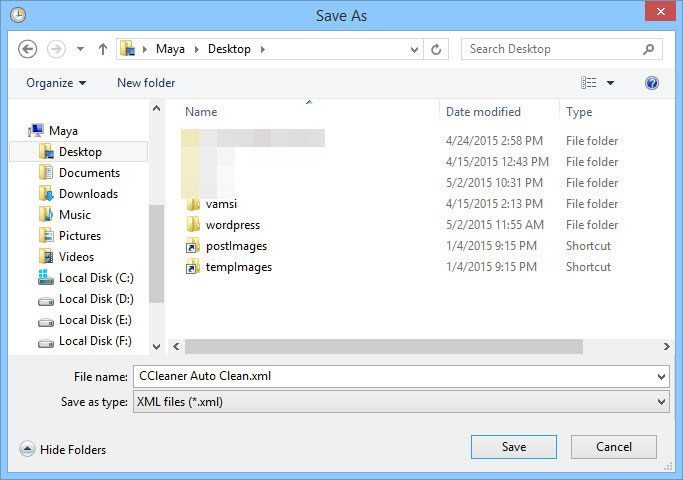Select the wordpress folder icon

(193, 225)
